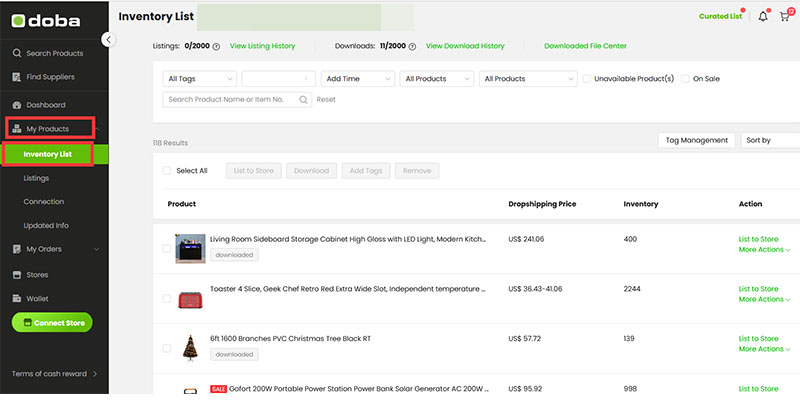800x400 pixels.
Task: Click the Dashboard sidebar icon
Action: pyautogui.click(x=17, y=105)
